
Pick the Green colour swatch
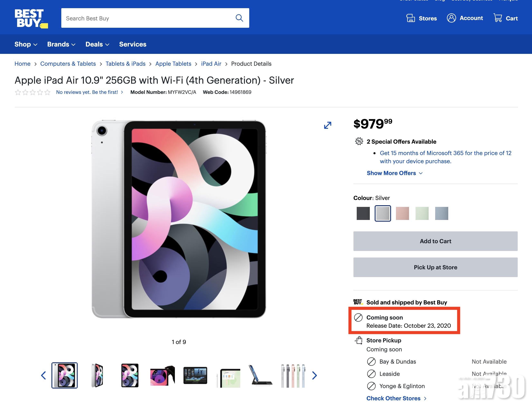422,213
